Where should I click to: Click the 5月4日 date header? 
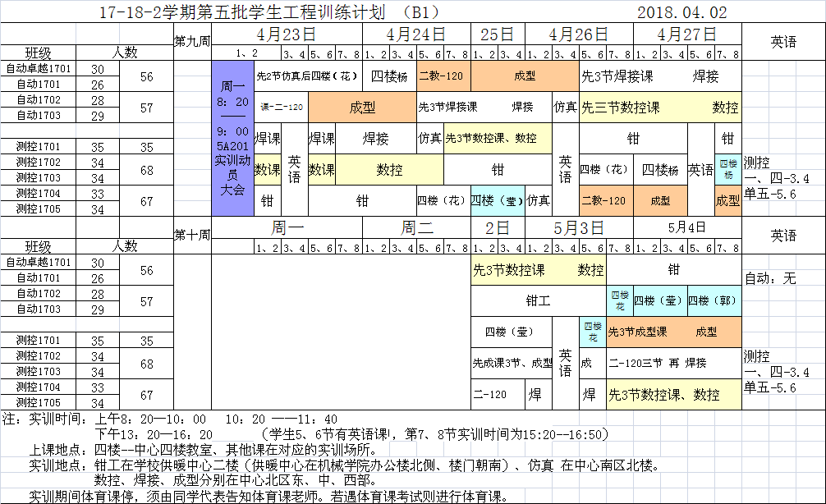[x=687, y=227]
